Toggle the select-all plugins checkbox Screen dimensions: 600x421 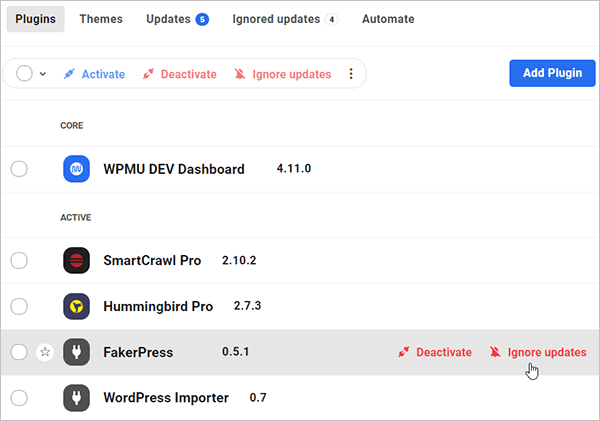(24, 73)
